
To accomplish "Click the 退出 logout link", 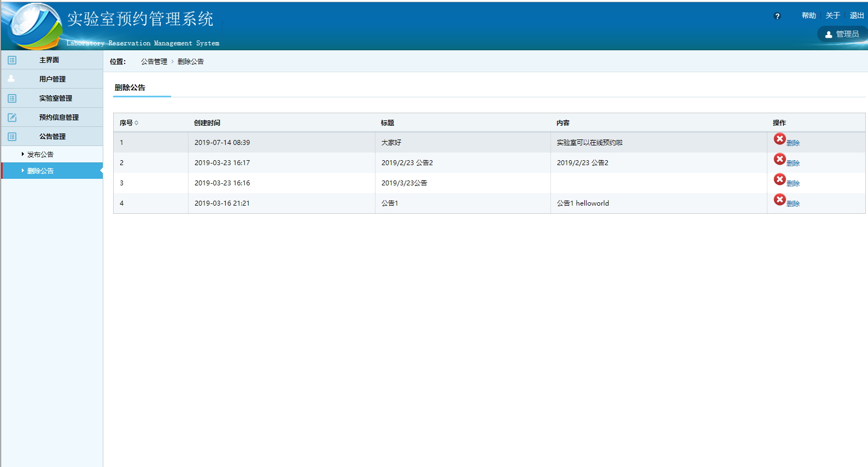I will 857,16.
